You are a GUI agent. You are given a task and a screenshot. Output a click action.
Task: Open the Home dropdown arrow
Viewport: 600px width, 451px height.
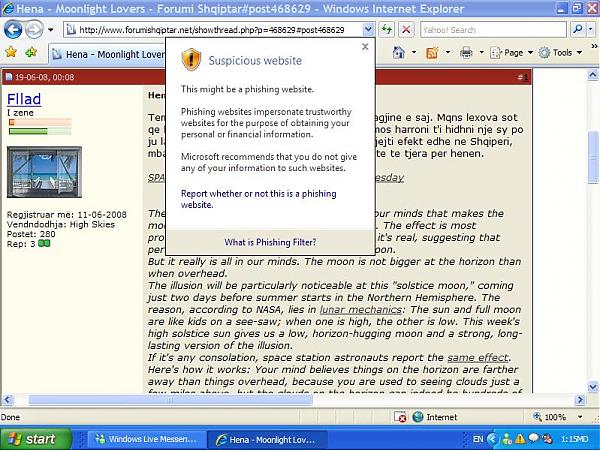(414, 52)
